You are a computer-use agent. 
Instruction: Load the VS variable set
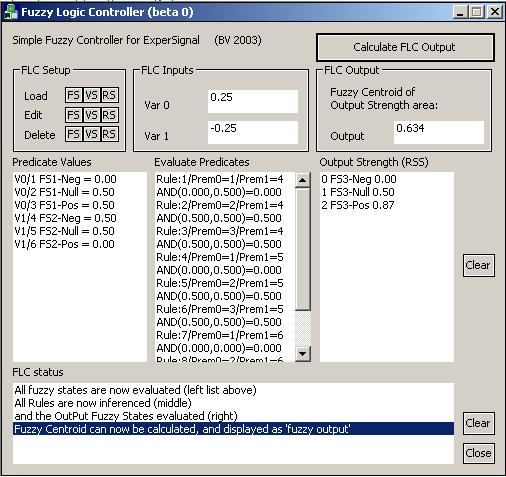[x=91, y=95]
